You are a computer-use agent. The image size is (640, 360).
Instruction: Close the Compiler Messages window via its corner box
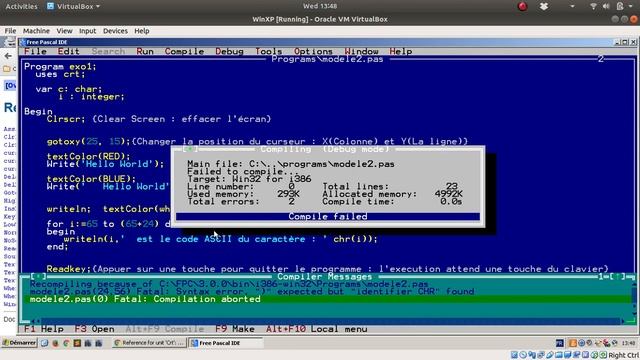pos(38,277)
